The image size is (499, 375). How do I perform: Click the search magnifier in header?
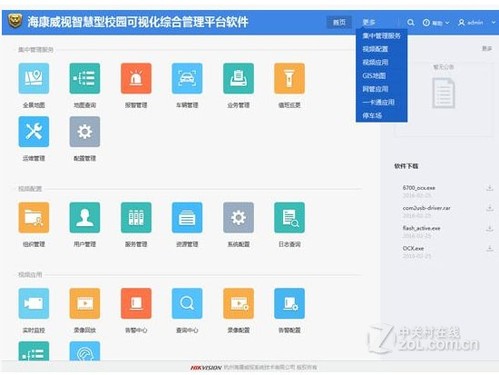tap(411, 22)
